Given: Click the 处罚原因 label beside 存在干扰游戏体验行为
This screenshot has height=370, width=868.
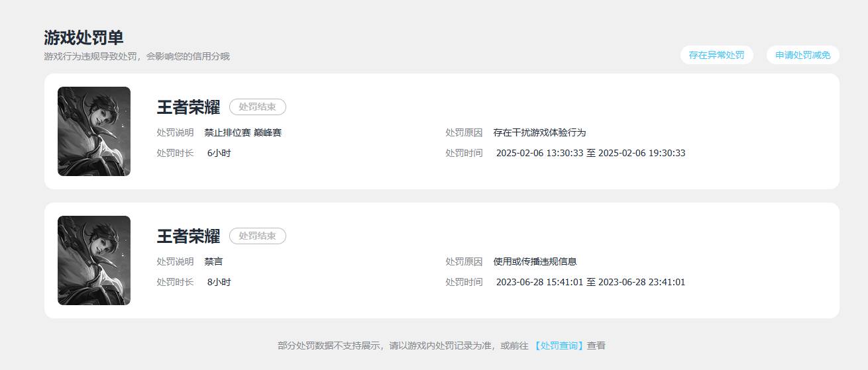Looking at the screenshot, I should [464, 132].
